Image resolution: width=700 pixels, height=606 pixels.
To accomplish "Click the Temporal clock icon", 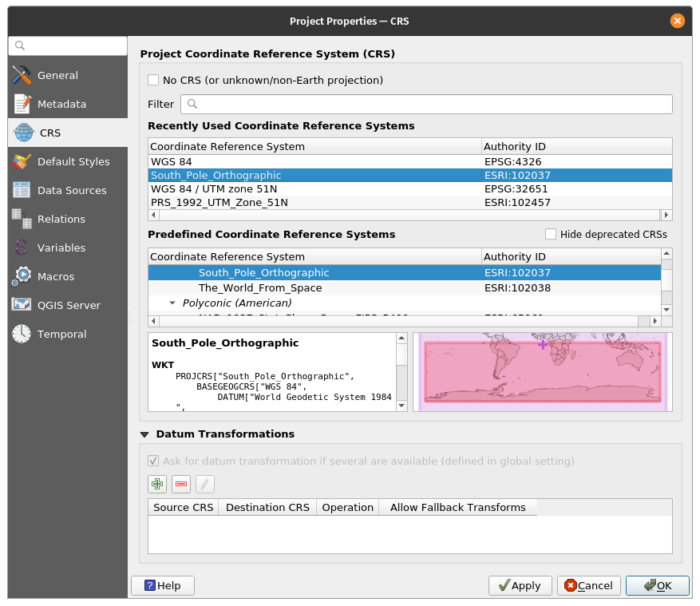I will tap(22, 334).
